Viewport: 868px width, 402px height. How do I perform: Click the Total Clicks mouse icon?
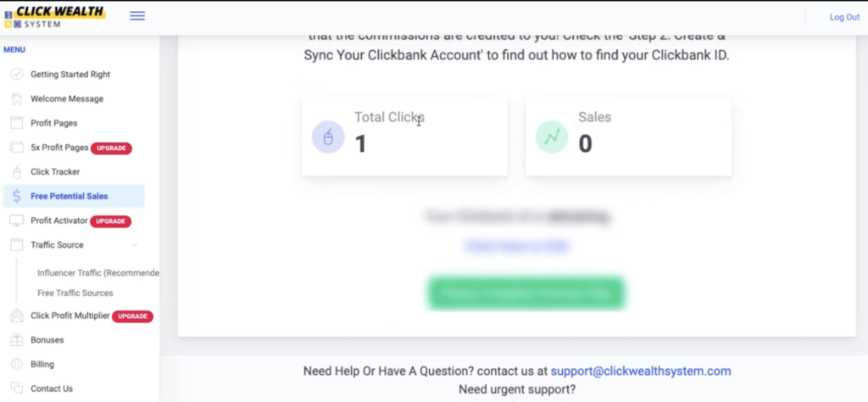(328, 137)
